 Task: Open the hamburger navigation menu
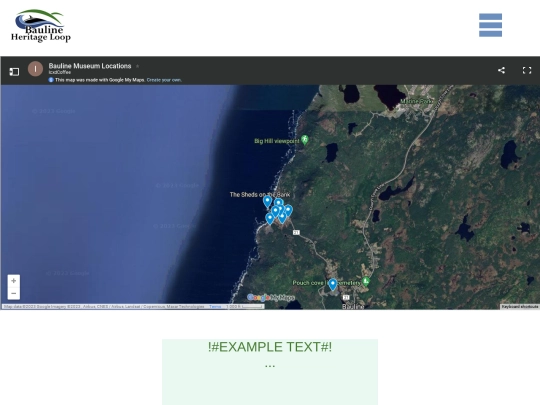(x=490, y=25)
